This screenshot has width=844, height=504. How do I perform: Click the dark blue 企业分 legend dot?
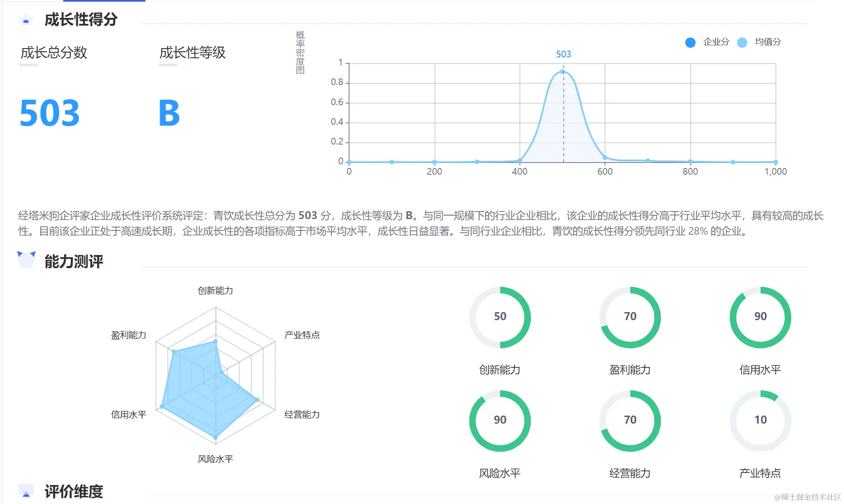click(x=690, y=42)
